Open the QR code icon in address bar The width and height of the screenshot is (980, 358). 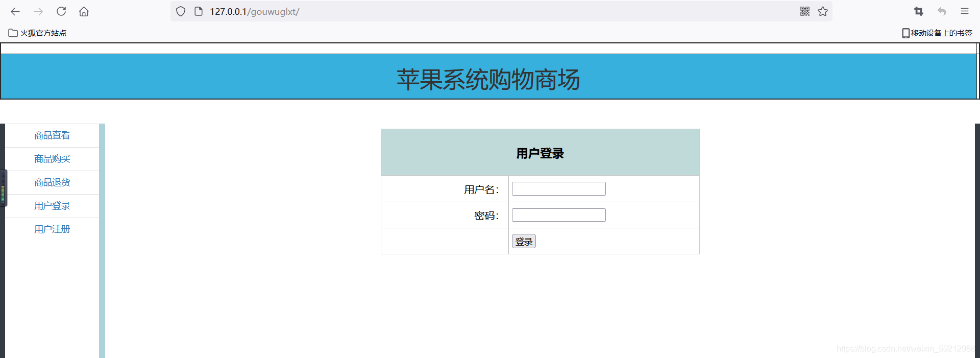[x=805, y=11]
